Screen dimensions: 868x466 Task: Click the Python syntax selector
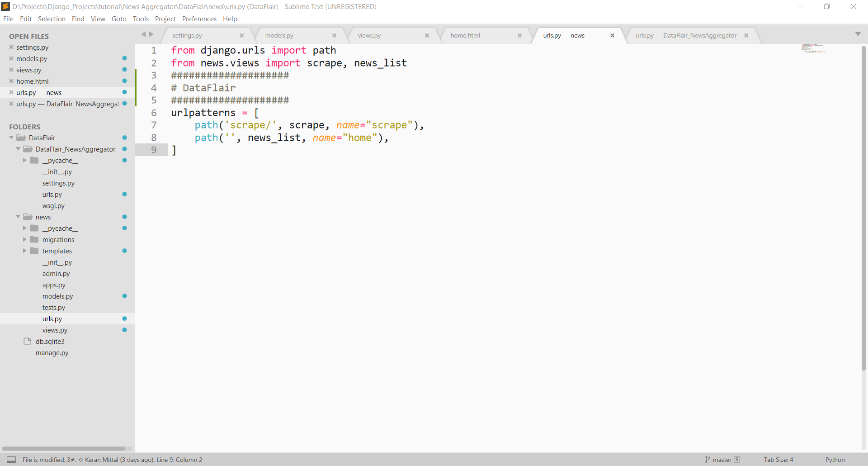835,460
